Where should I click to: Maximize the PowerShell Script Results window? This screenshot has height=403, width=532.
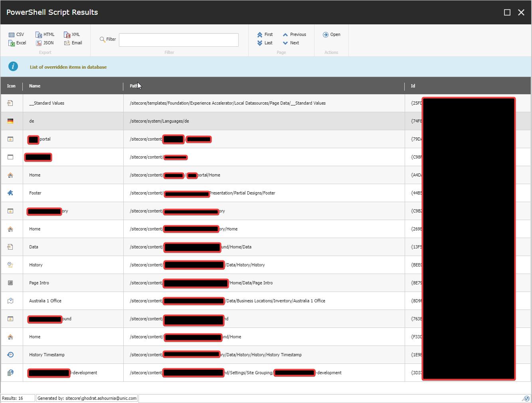pos(507,12)
